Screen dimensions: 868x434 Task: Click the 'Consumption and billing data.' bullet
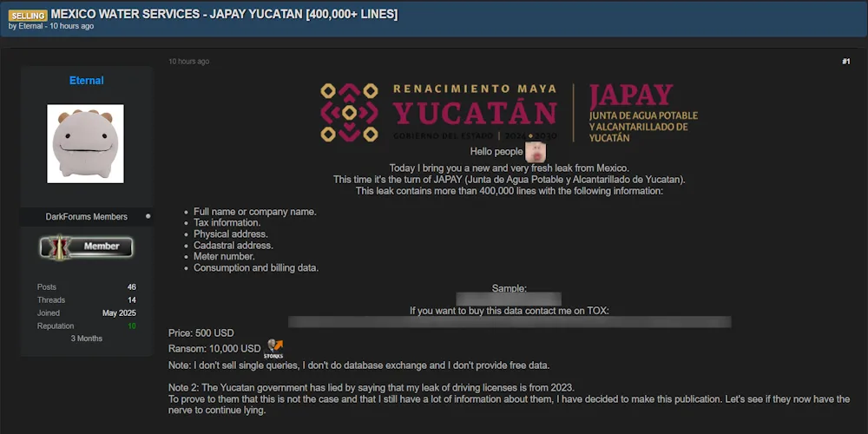tap(256, 268)
